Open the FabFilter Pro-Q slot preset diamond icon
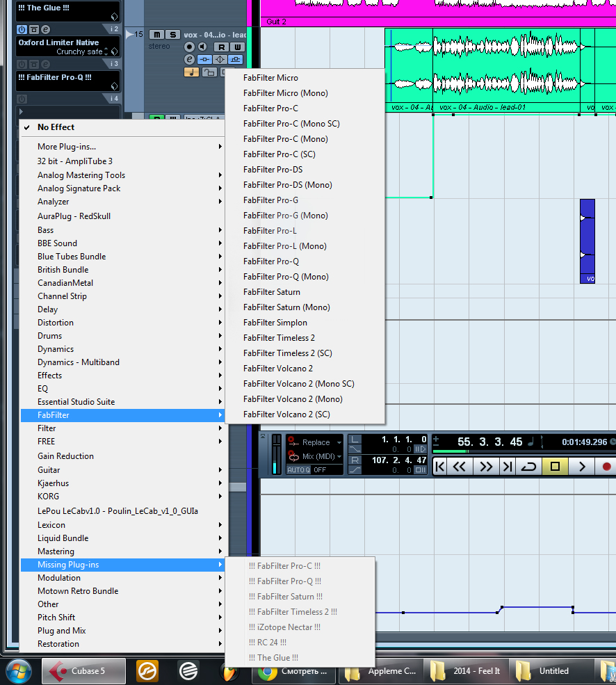Viewport: 616px width, 685px height. [x=114, y=86]
